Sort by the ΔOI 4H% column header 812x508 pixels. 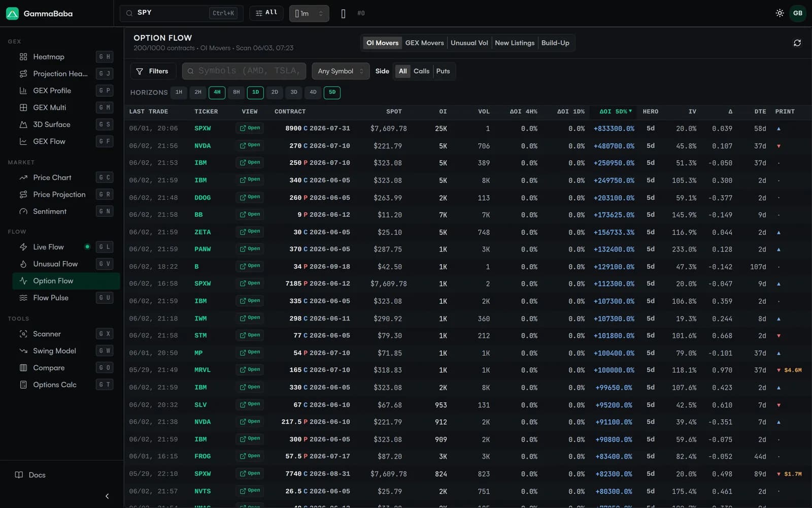pos(523,111)
